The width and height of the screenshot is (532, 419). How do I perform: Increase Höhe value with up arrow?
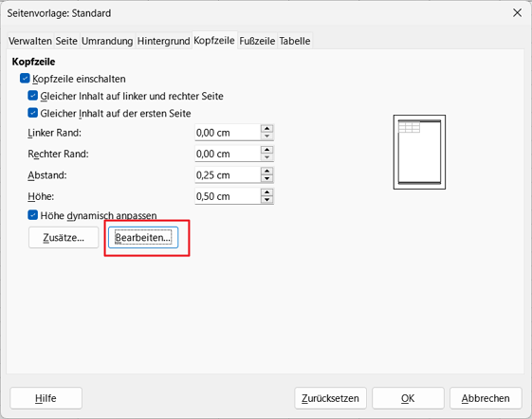(x=267, y=192)
